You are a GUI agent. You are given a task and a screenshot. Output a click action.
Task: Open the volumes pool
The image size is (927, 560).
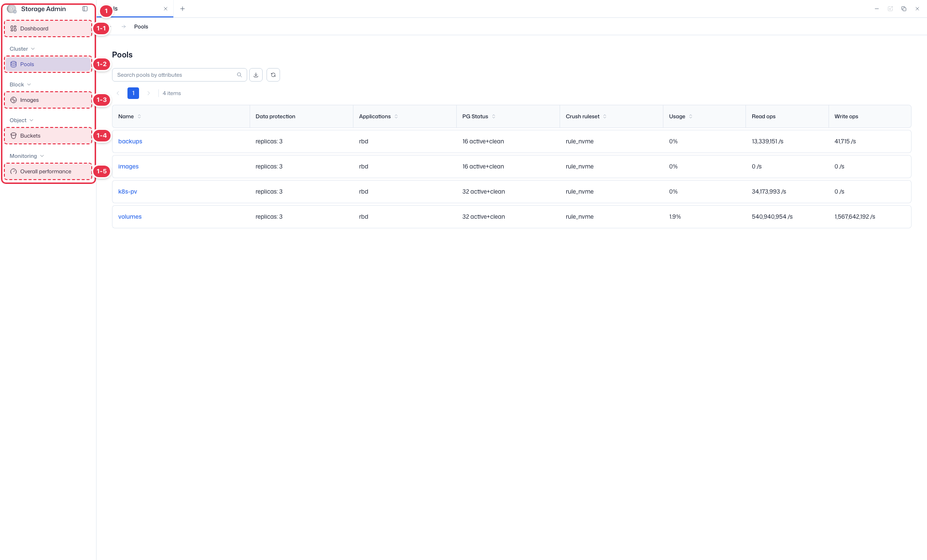[130, 217]
